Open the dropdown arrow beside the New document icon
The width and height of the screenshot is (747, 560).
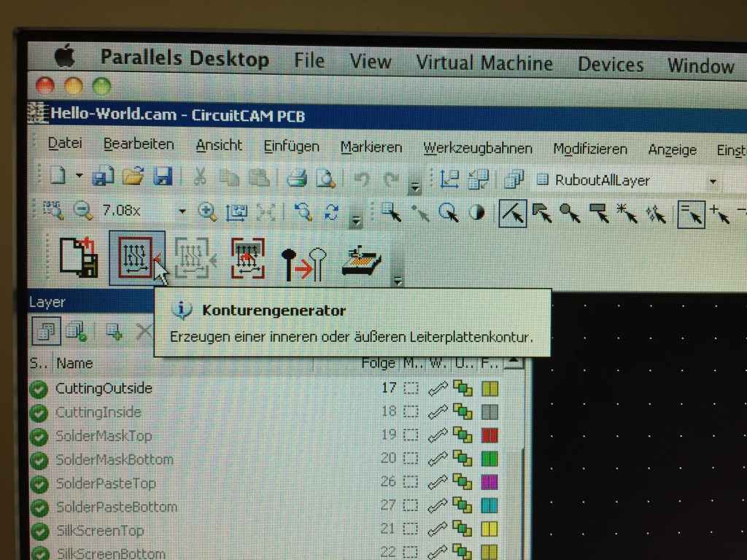[79, 176]
